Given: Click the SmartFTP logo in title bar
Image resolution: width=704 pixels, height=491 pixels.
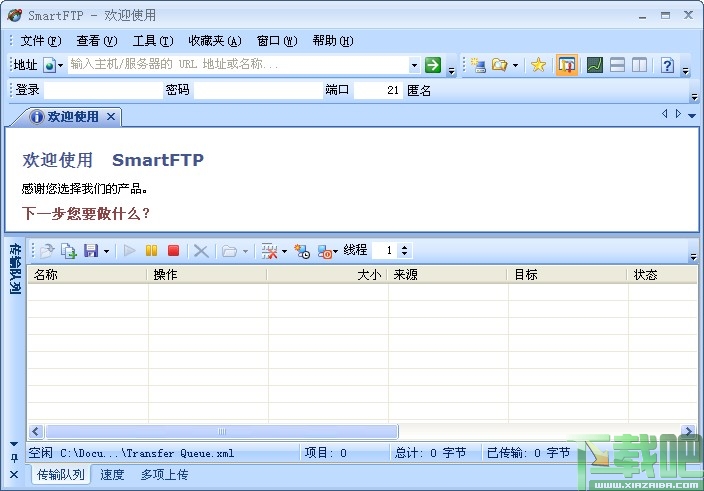Looking at the screenshot, I should [x=14, y=15].
